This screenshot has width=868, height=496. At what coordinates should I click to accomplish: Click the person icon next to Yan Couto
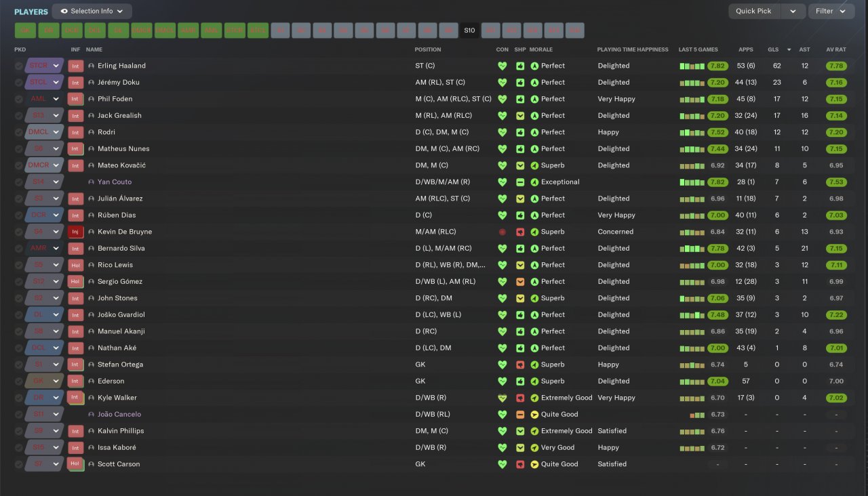point(92,182)
